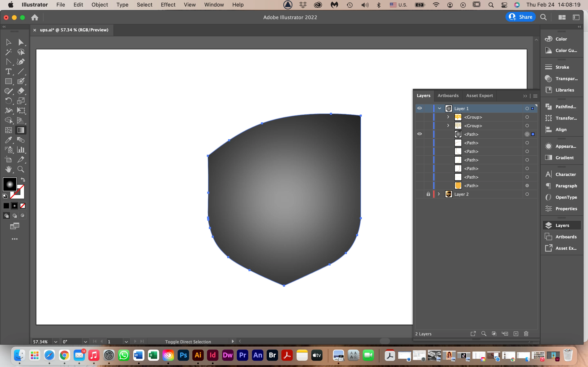This screenshot has height=367, width=588.
Task: Open the Pathfinder panel
Action: (x=562, y=107)
